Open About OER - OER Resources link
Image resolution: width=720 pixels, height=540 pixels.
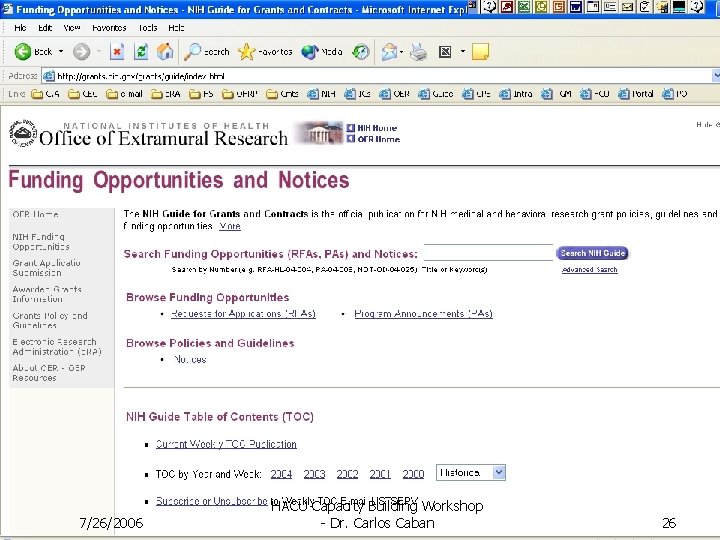point(49,372)
